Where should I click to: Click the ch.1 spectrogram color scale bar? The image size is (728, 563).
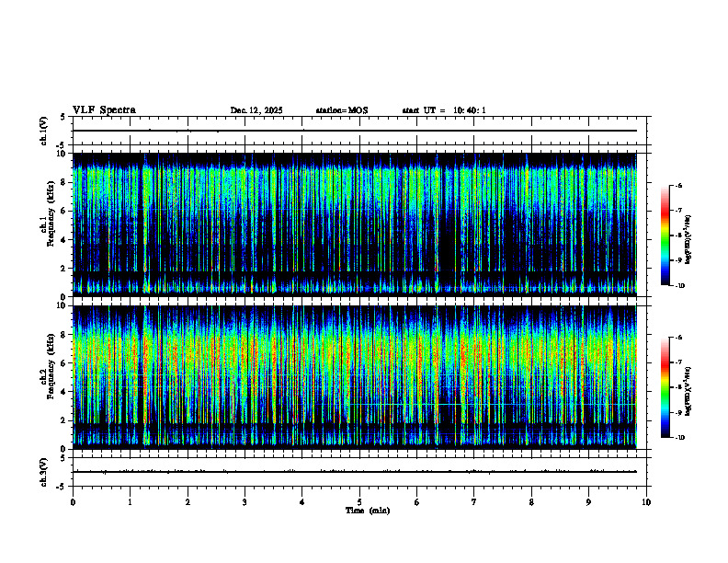pyautogui.click(x=665, y=236)
